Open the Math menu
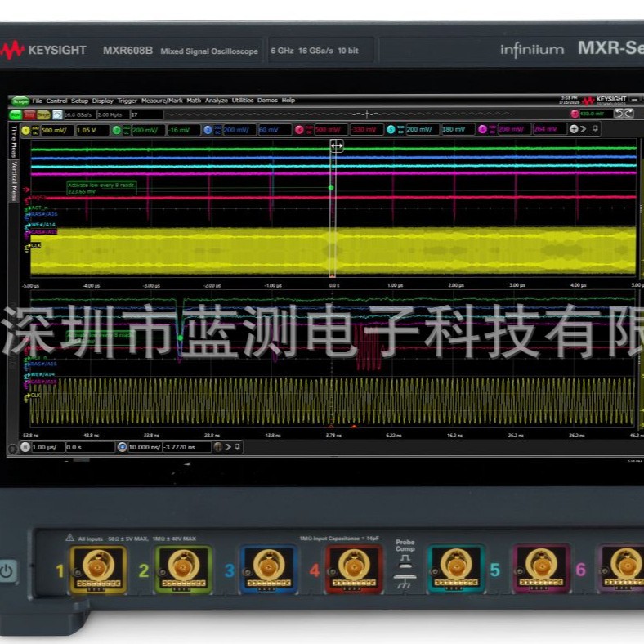This screenshot has height=644, width=644. [x=194, y=101]
